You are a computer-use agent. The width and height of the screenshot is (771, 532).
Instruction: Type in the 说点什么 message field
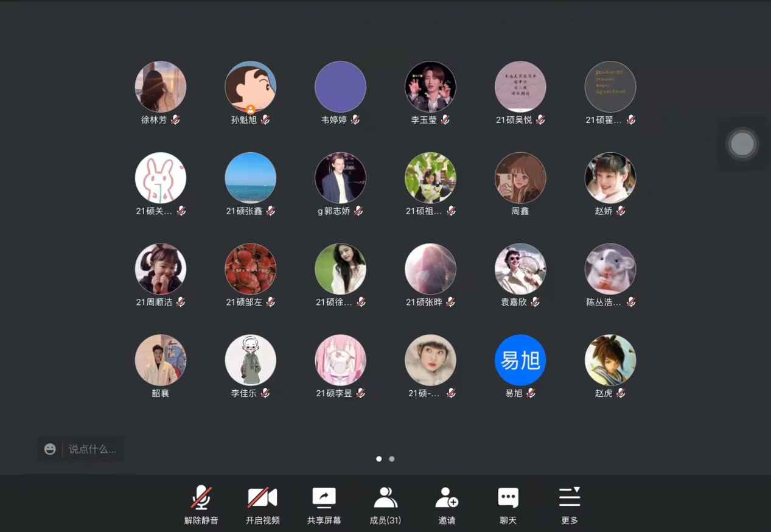[92, 449]
